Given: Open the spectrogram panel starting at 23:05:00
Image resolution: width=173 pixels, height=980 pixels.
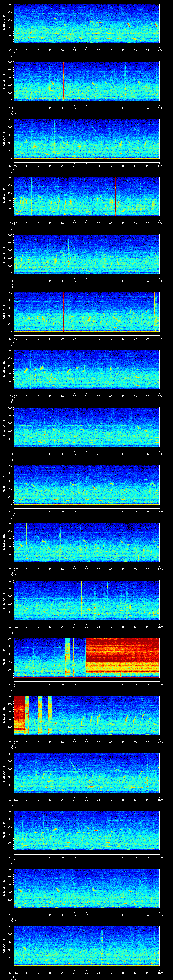Looking at the screenshot, I should tap(86, 254).
